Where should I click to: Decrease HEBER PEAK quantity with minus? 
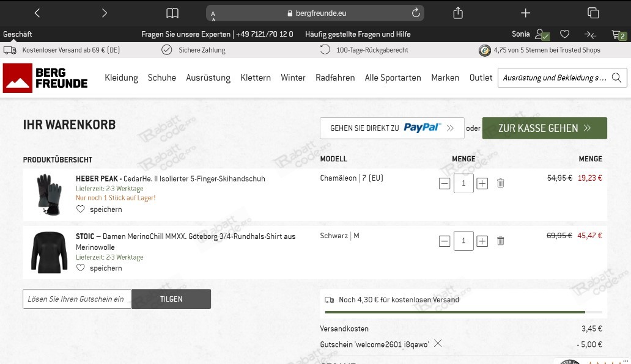[x=445, y=183]
